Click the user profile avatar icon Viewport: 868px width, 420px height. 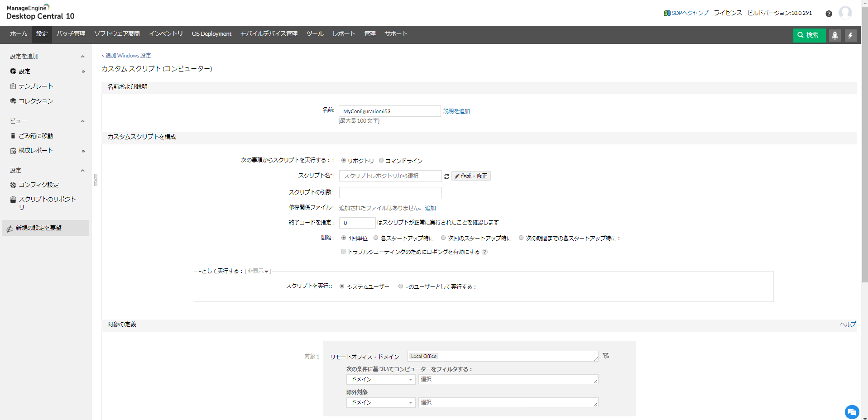[845, 13]
